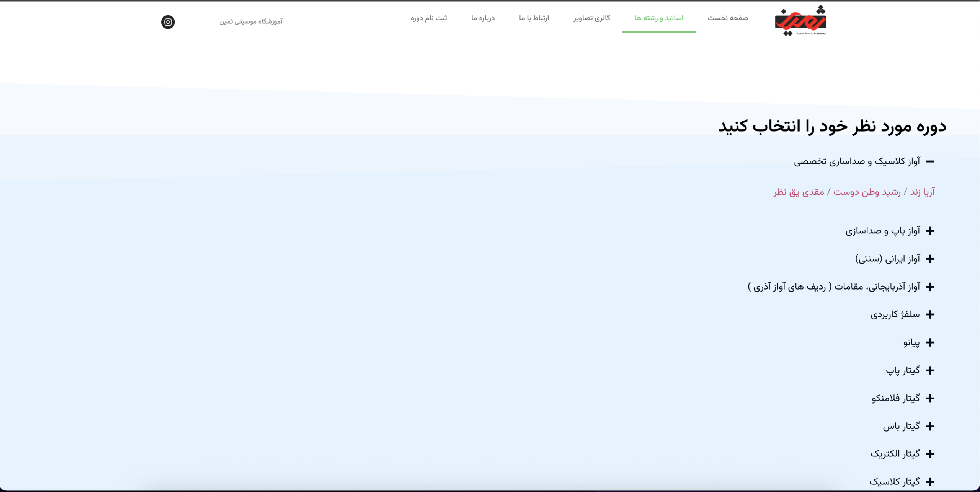Expand the گیتار کلاسیک accordion item
980x492 pixels.
coord(894,482)
